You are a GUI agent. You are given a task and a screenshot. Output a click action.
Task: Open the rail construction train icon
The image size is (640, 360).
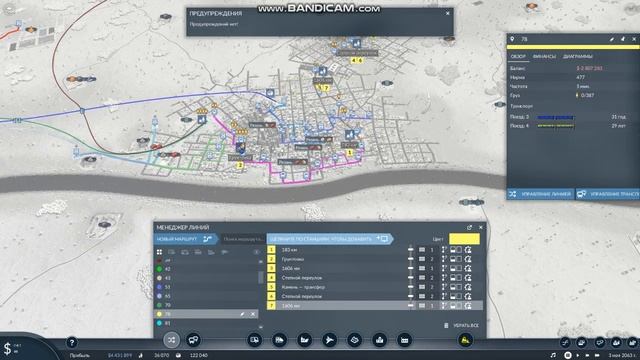(280, 340)
